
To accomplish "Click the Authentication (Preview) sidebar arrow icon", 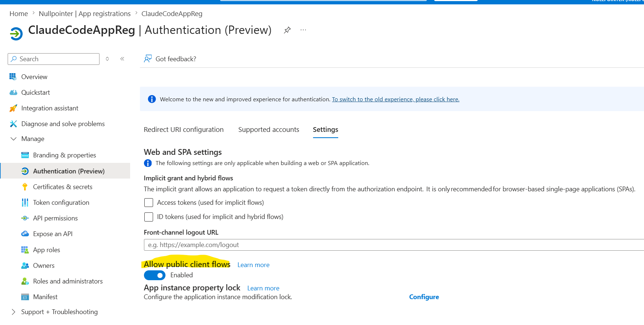I will click(25, 171).
